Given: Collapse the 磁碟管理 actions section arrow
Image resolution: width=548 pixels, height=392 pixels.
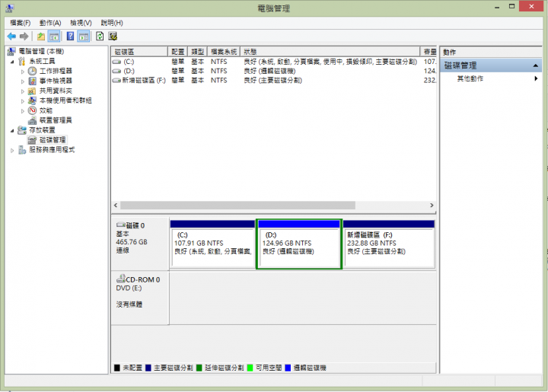Looking at the screenshot, I should (535, 65).
